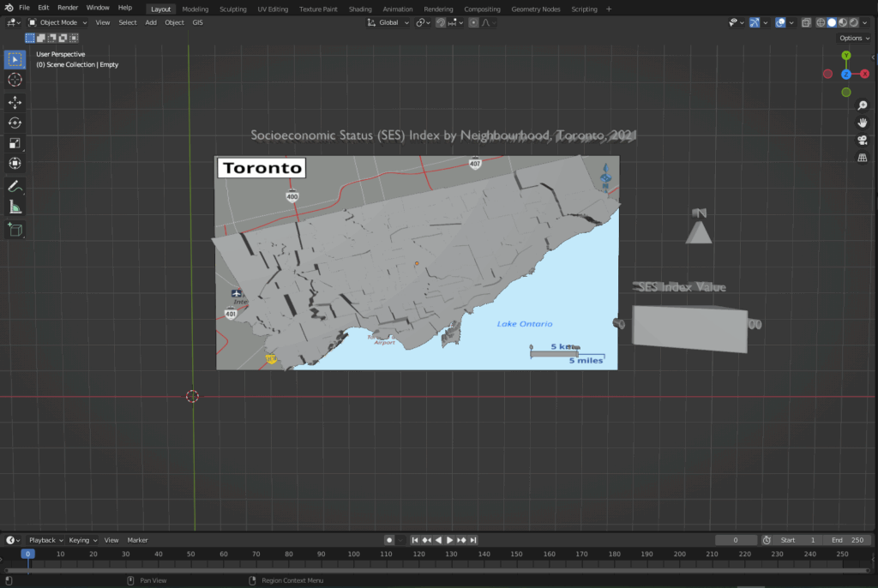The width and height of the screenshot is (878, 588).
Task: Expand the Options dropdown
Action: point(854,38)
